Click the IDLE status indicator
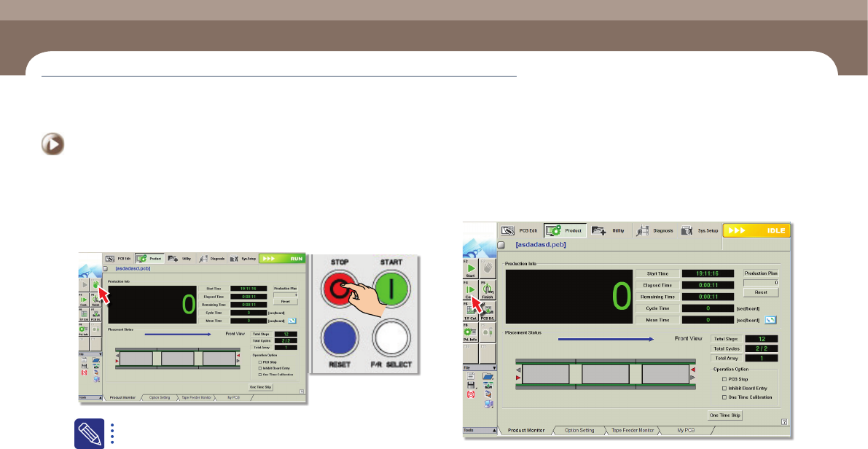 (x=756, y=230)
